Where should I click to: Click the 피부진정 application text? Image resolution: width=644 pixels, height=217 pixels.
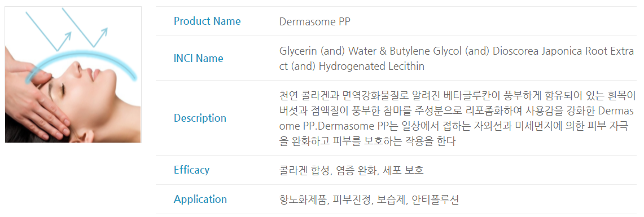click(x=353, y=200)
